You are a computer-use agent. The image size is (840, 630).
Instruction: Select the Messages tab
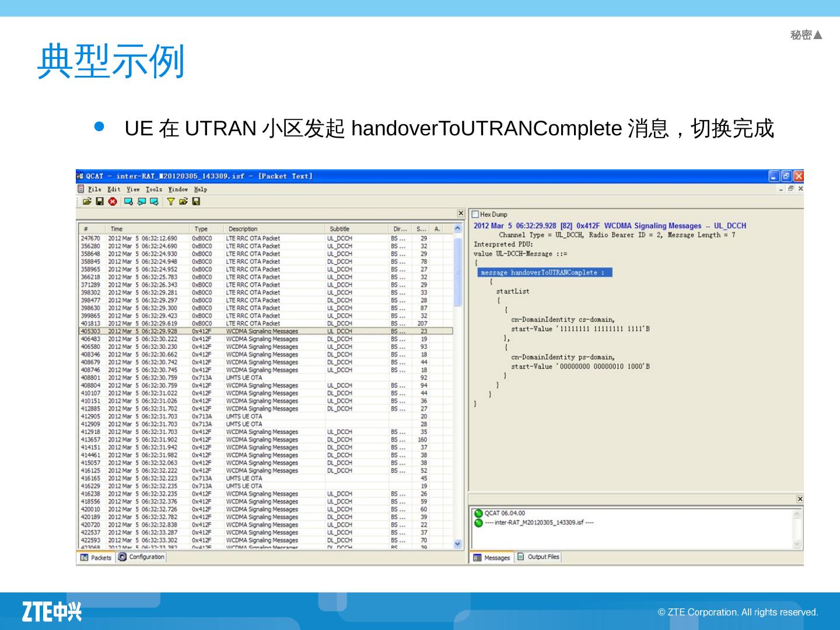click(x=492, y=558)
